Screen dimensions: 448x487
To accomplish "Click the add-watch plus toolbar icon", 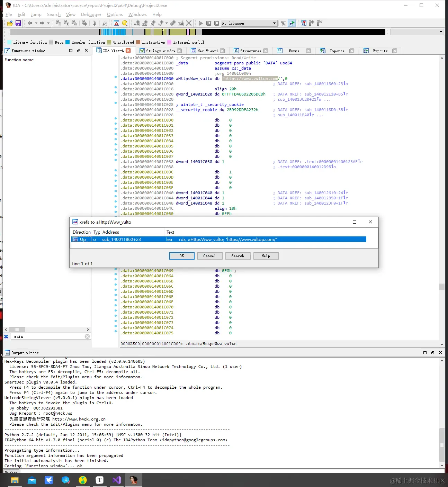I will click(x=312, y=23).
